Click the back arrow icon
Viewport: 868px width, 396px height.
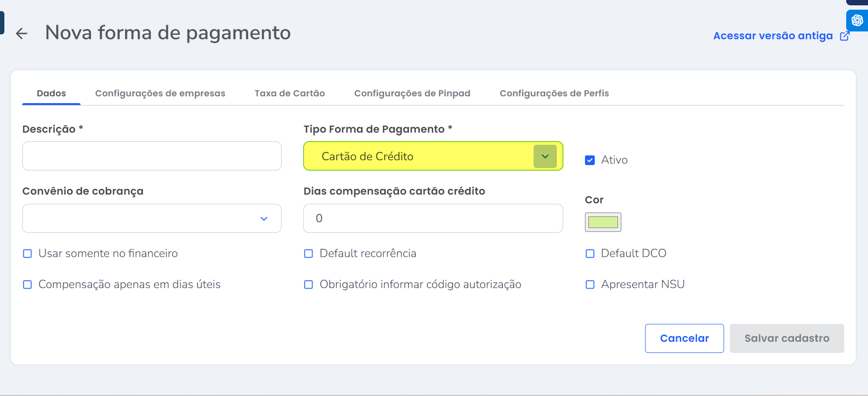(22, 33)
